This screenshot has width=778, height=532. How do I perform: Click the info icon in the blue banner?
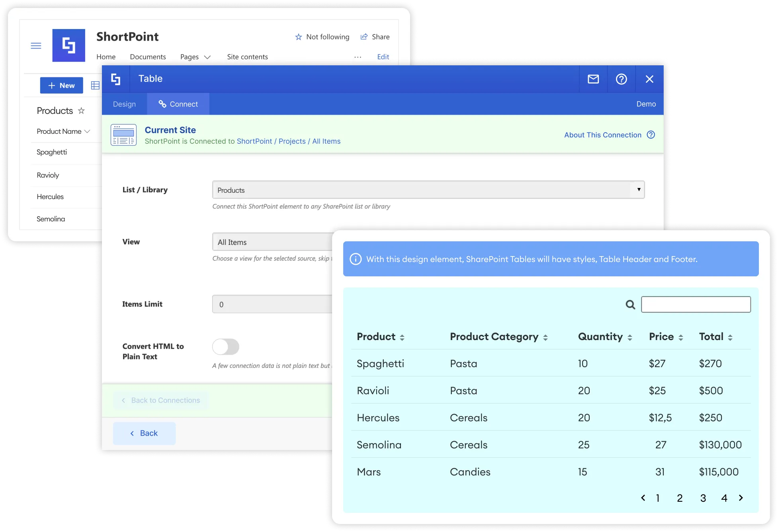click(x=356, y=259)
